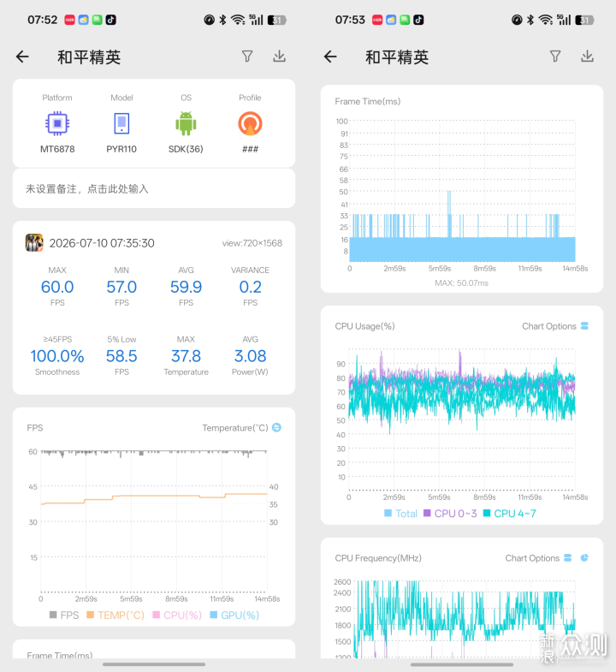Toggle FPS legend series

[x=64, y=615]
